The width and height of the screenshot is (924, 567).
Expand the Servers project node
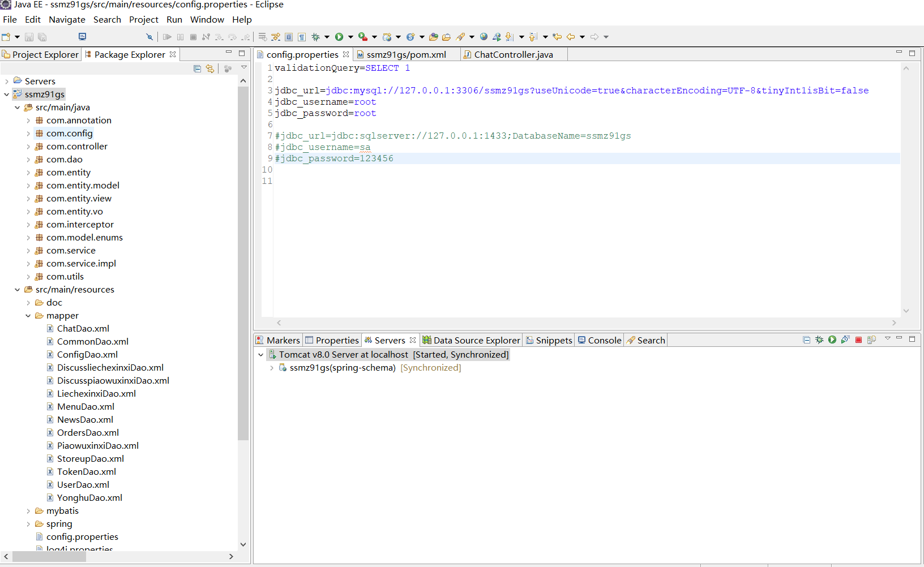(x=7, y=81)
